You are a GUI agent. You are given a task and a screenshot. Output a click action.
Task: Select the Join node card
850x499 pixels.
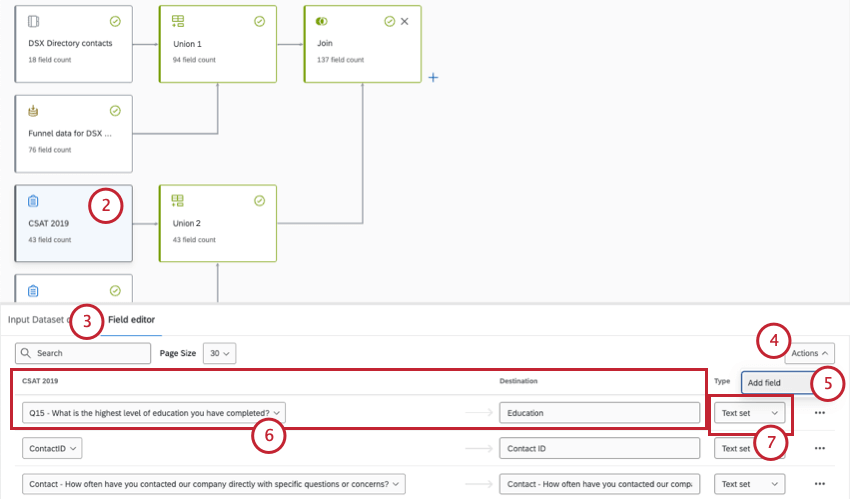click(x=362, y=50)
